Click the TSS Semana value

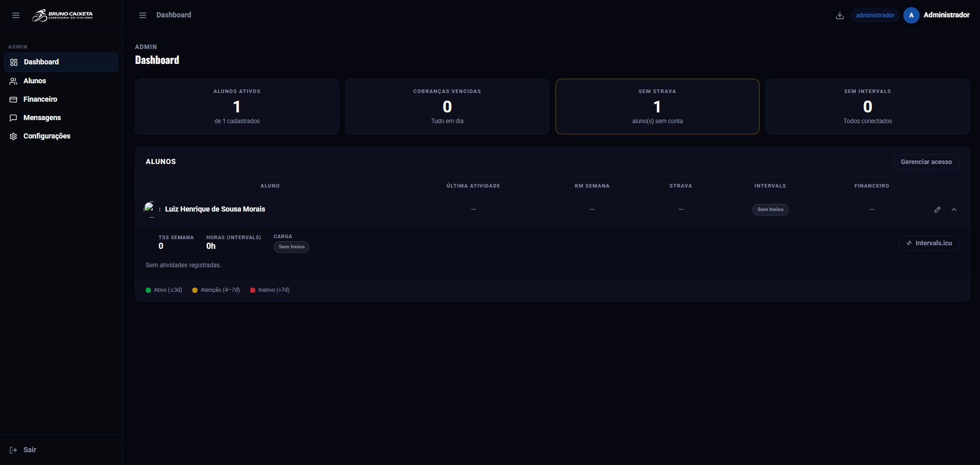click(161, 246)
